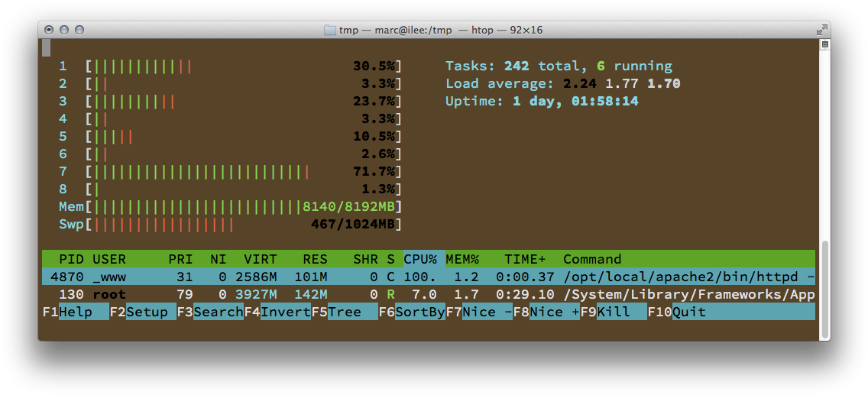Screen dimensions: 868x395
Task: Click the tmp folder icon in title bar
Action: tap(330, 31)
